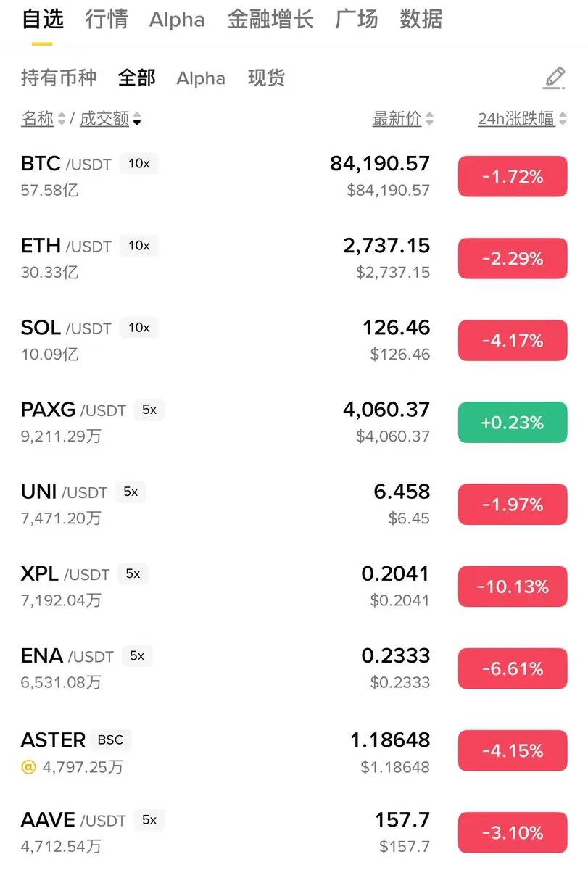The width and height of the screenshot is (588, 870).
Task: Tap AAVE latest price 157.7
Action: (x=402, y=820)
